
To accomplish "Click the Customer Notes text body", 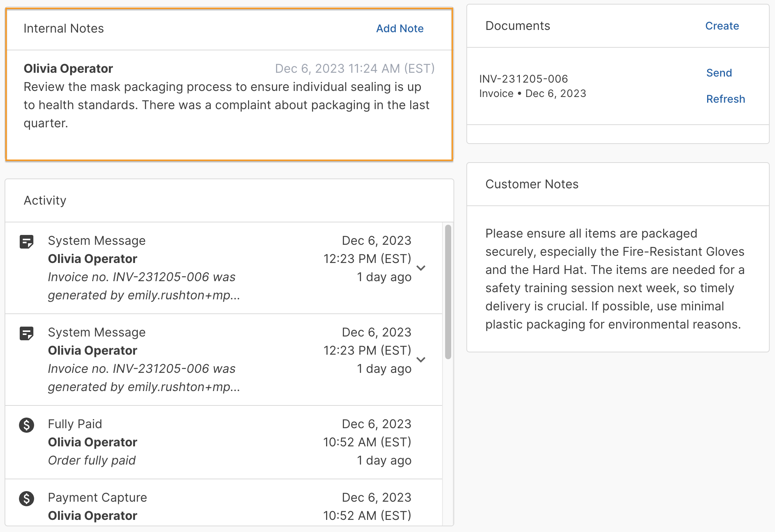I will tap(614, 279).
